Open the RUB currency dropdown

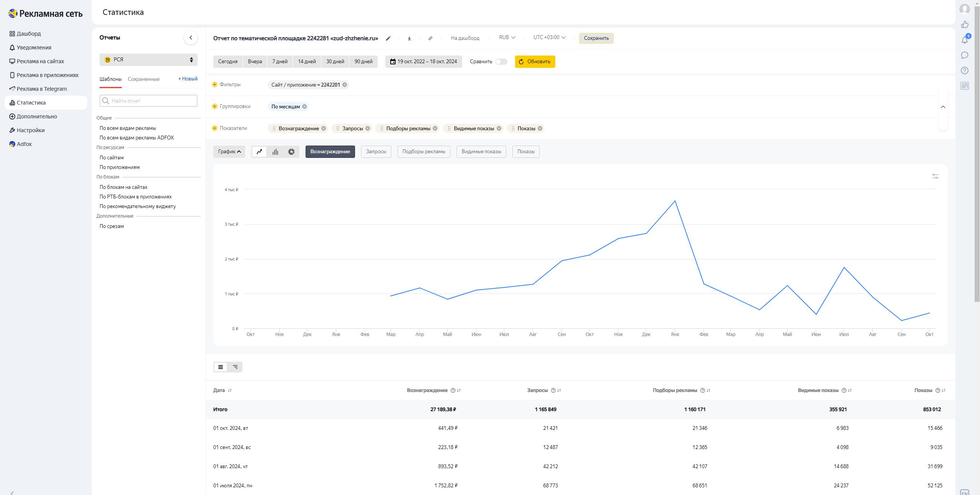point(507,38)
